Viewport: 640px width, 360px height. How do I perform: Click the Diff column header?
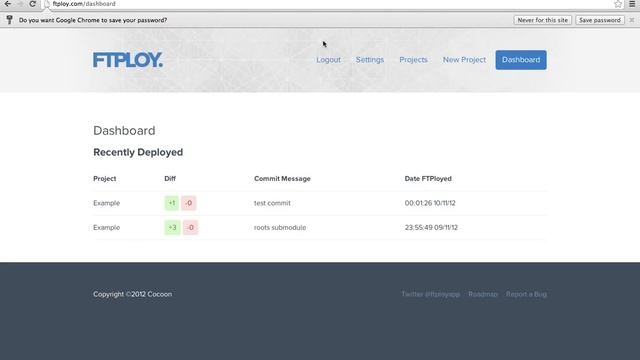pyautogui.click(x=170, y=178)
